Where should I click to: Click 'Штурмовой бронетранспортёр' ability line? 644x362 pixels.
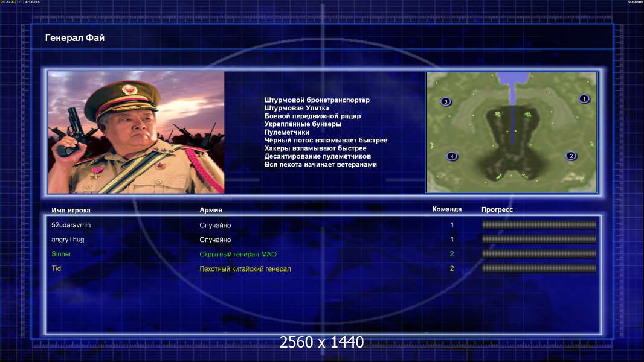pyautogui.click(x=317, y=100)
